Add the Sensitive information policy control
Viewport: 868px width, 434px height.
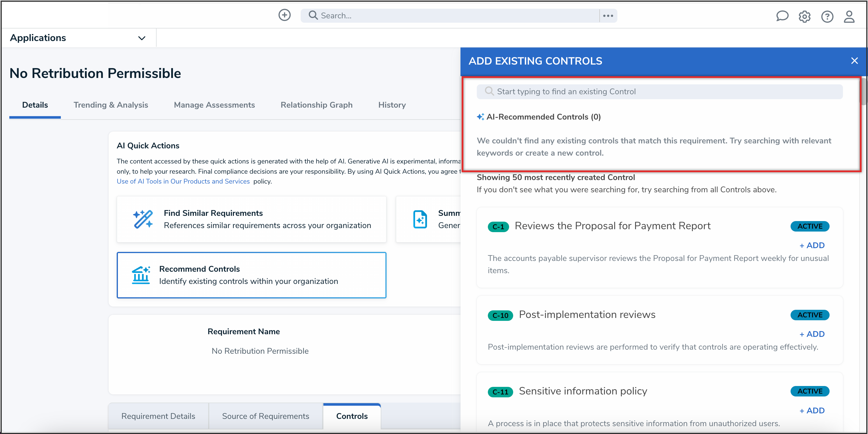(x=812, y=410)
